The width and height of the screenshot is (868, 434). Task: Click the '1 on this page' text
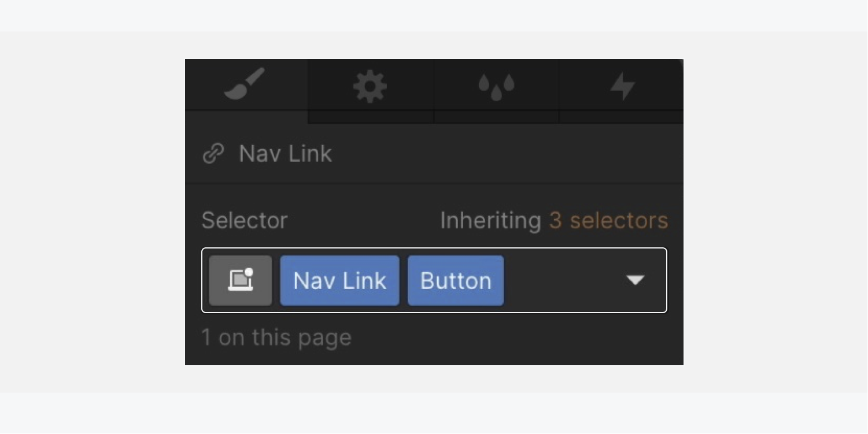coord(276,337)
